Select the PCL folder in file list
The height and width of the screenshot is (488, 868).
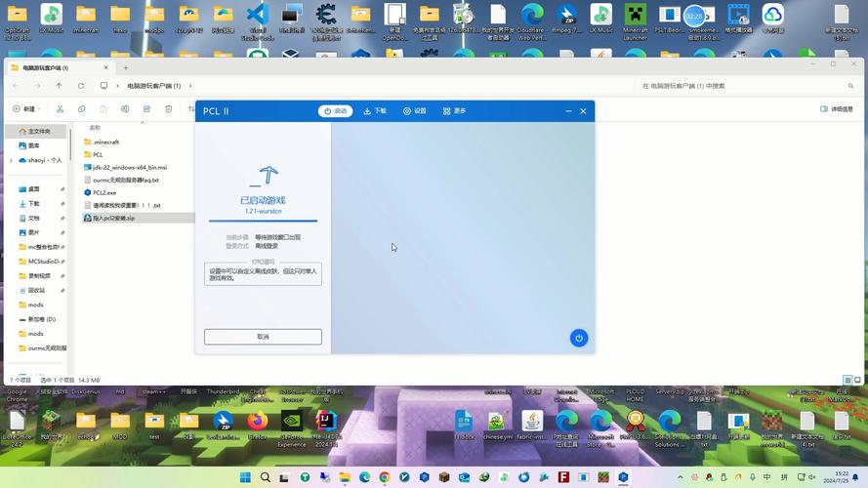[x=94, y=155]
